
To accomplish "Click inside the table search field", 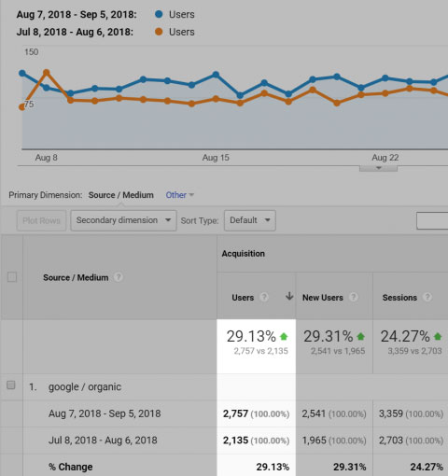I will pyautogui.click(x=432, y=220).
